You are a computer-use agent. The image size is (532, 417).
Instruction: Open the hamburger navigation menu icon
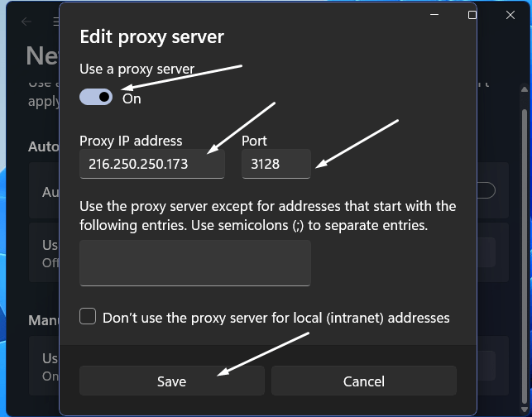(x=55, y=22)
